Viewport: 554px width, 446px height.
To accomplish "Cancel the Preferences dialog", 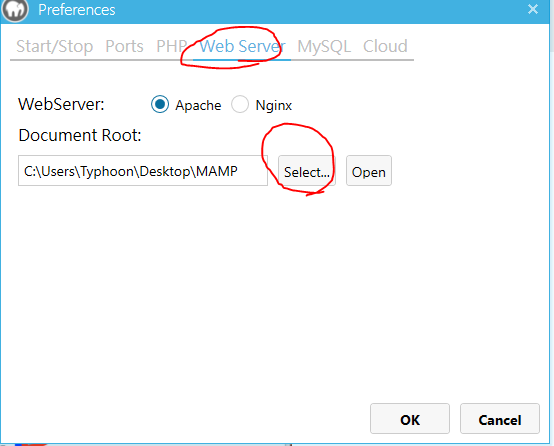I will click(x=500, y=419).
